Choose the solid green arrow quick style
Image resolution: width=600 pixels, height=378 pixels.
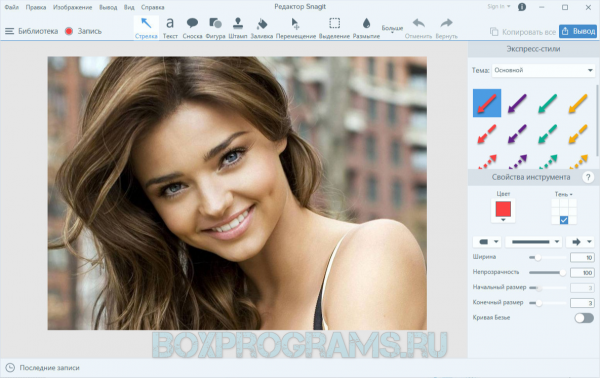[x=548, y=103]
